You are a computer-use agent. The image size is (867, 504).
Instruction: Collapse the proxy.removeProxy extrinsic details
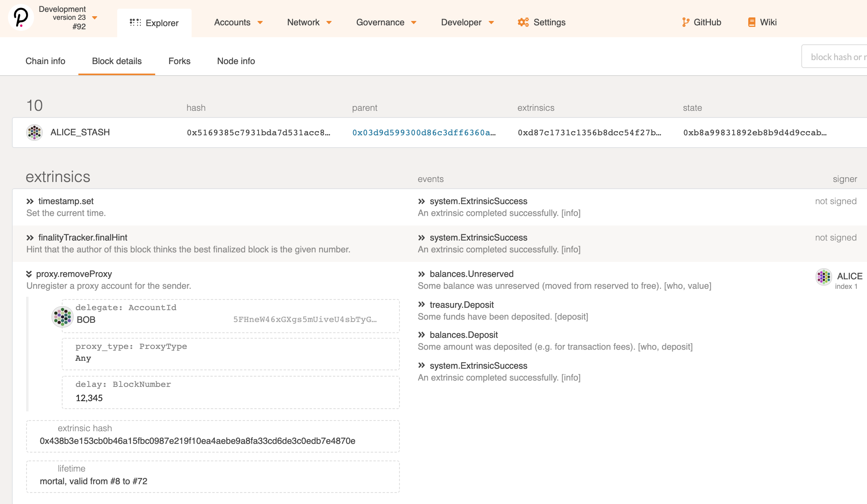29,274
